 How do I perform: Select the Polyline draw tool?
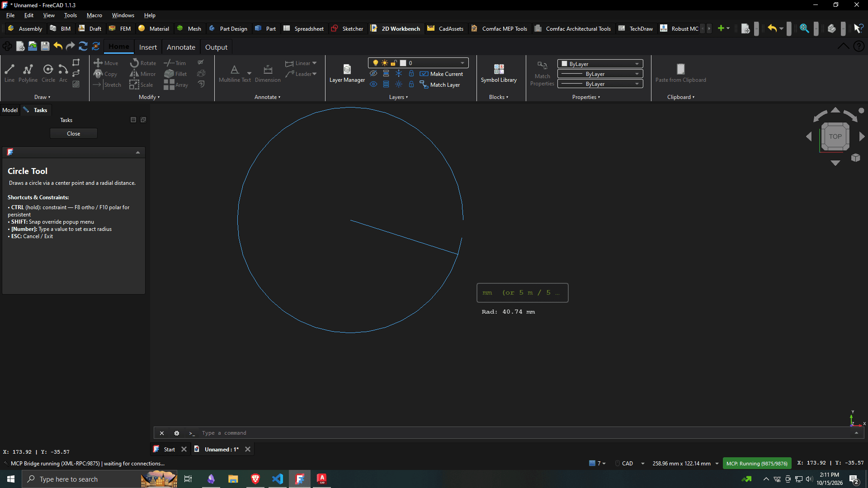point(28,73)
